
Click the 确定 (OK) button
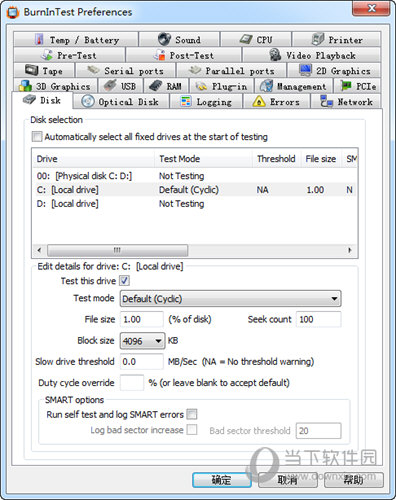[x=222, y=480]
